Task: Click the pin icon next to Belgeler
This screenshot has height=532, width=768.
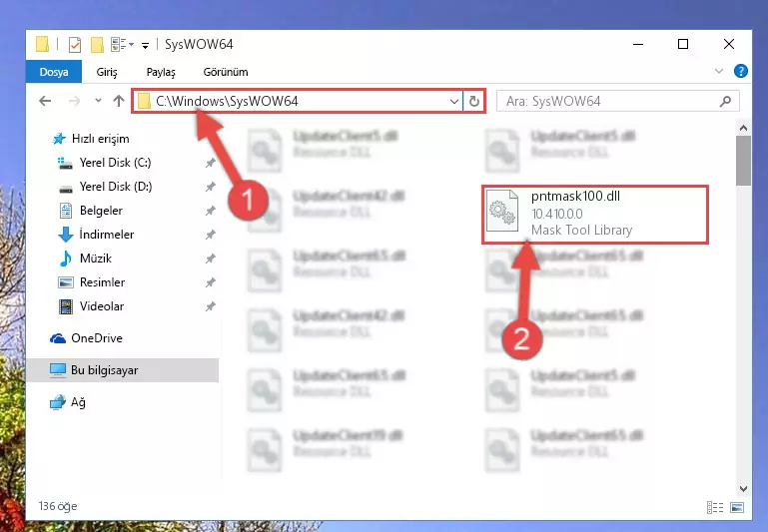Action: (210, 211)
